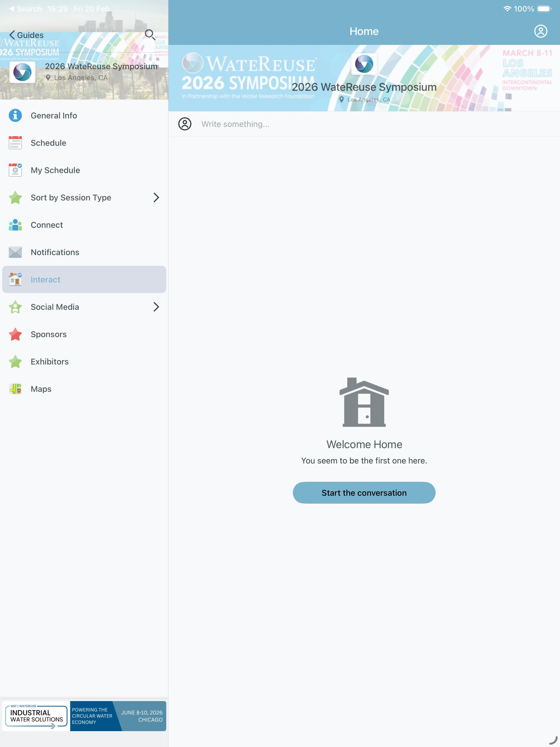
Task: Tap the Welcome Home heading
Action: 364,444
